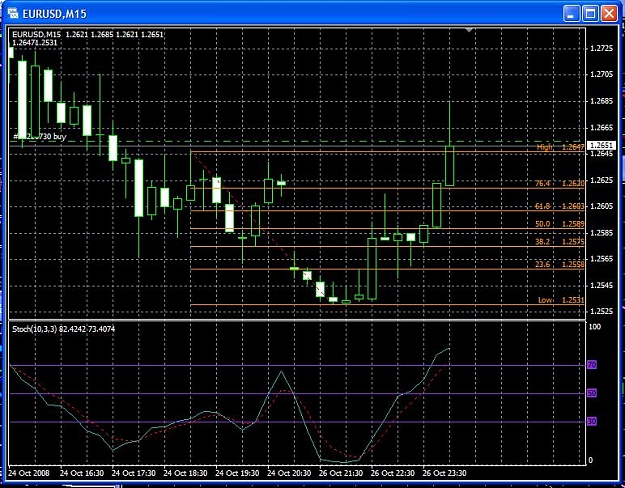This screenshot has height=488, width=625.
Task: Click the 1.2565 price scale value
Action: [x=601, y=259]
